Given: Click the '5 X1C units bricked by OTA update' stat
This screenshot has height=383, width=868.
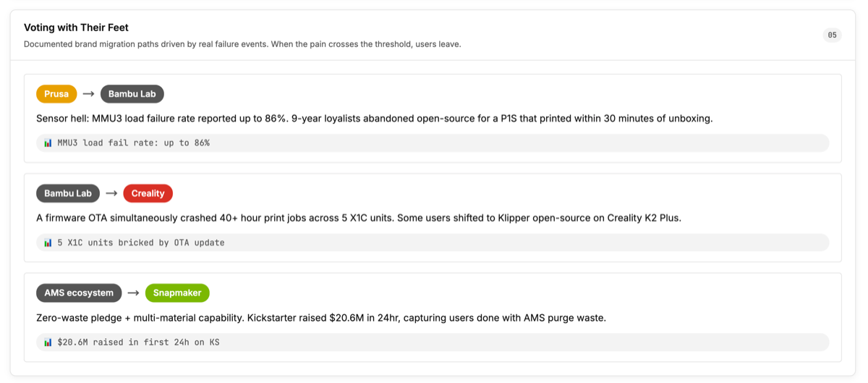Looking at the screenshot, I should (x=141, y=243).
